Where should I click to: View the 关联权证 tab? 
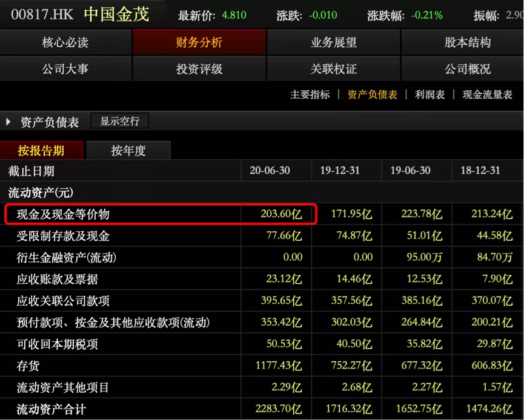[x=334, y=69]
